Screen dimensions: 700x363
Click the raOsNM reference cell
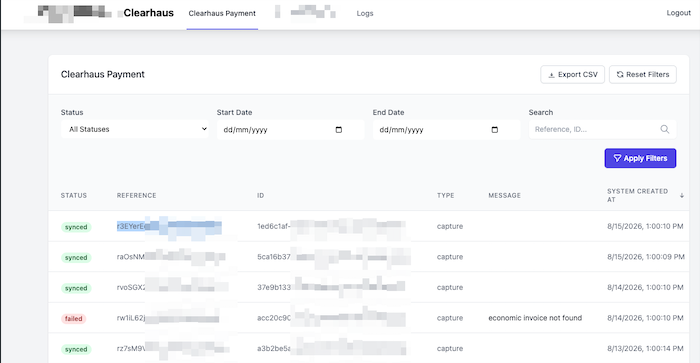171,257
